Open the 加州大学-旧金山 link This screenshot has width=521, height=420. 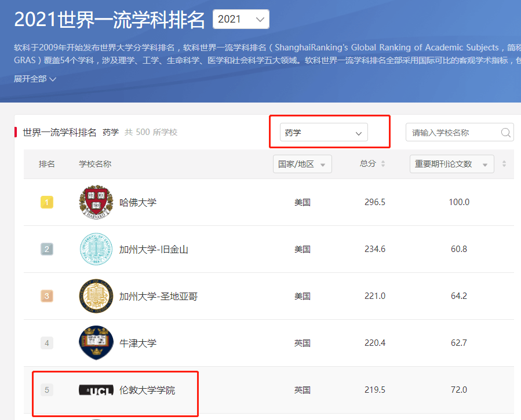click(154, 249)
